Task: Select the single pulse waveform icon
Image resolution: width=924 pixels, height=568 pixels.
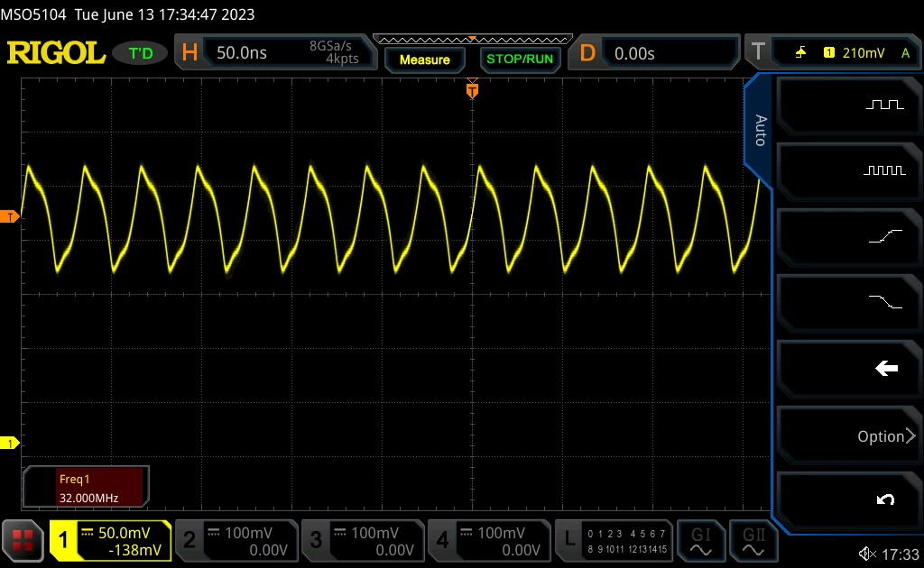Action: pos(884,105)
